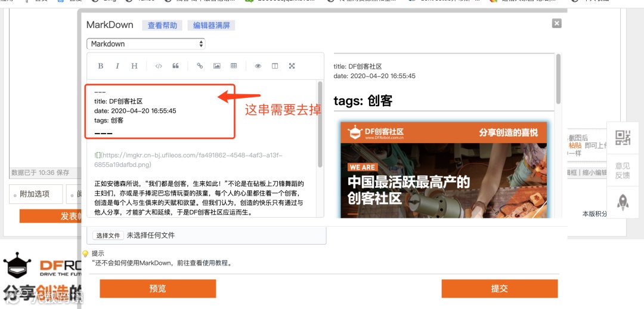Screen dimensions: 644x309
Task: Open 意见反馈 feedback panel
Action: coord(623,171)
